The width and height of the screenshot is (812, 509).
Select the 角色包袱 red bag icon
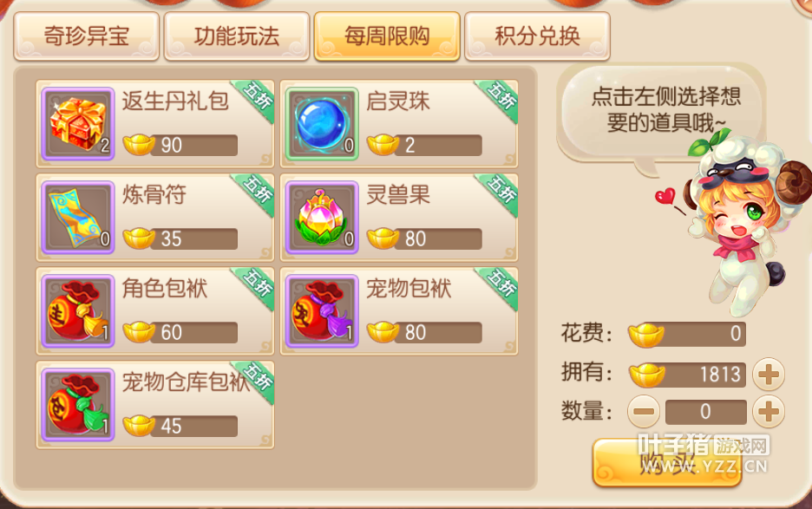coord(78,310)
